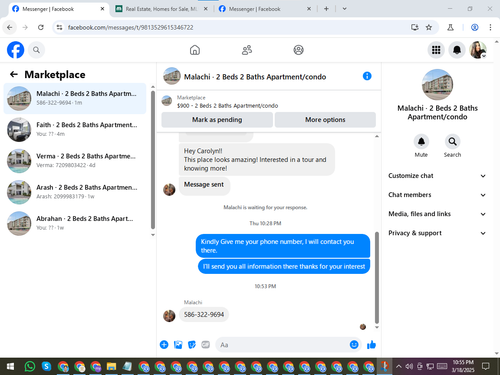
Task: Open the tab search dropdown arrow
Action: click(344, 9)
